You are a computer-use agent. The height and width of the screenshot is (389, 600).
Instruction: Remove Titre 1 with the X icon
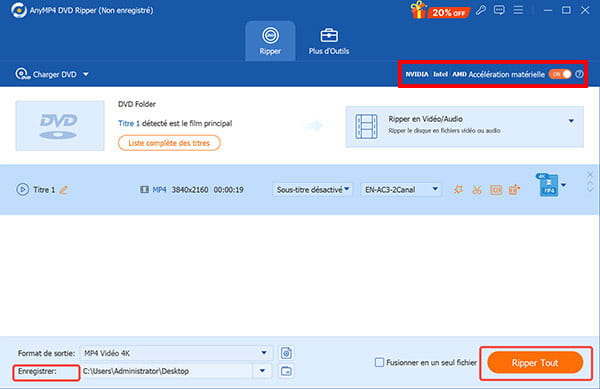(x=590, y=175)
